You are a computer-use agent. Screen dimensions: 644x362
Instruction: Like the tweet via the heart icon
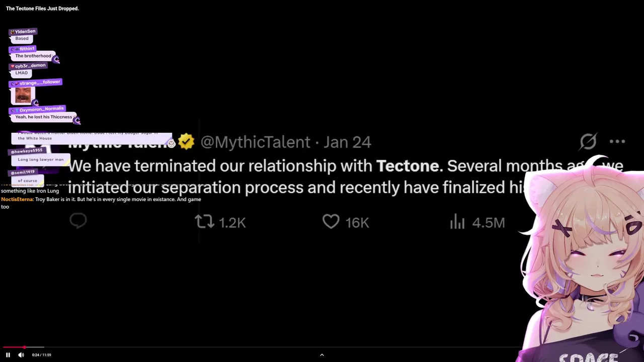pyautogui.click(x=331, y=222)
